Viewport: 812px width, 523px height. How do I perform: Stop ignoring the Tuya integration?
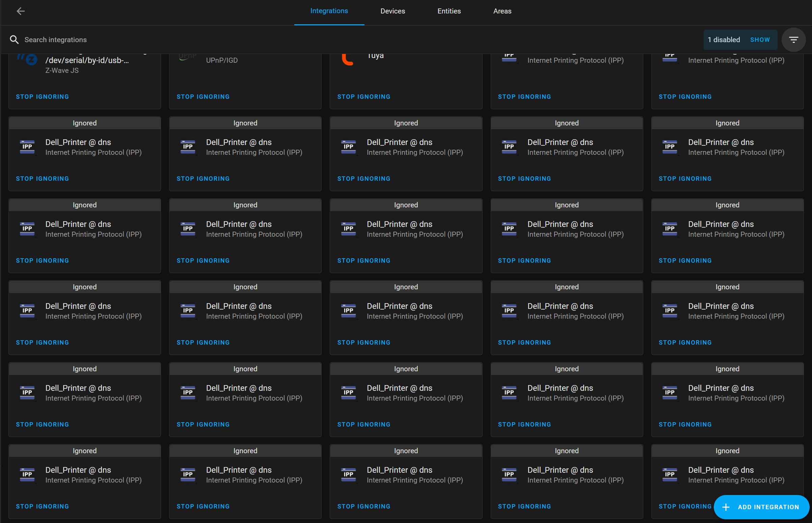[x=364, y=96]
